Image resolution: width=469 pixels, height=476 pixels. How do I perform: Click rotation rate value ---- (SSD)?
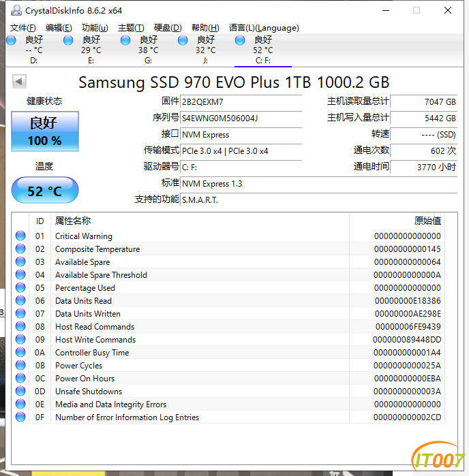[424, 134]
